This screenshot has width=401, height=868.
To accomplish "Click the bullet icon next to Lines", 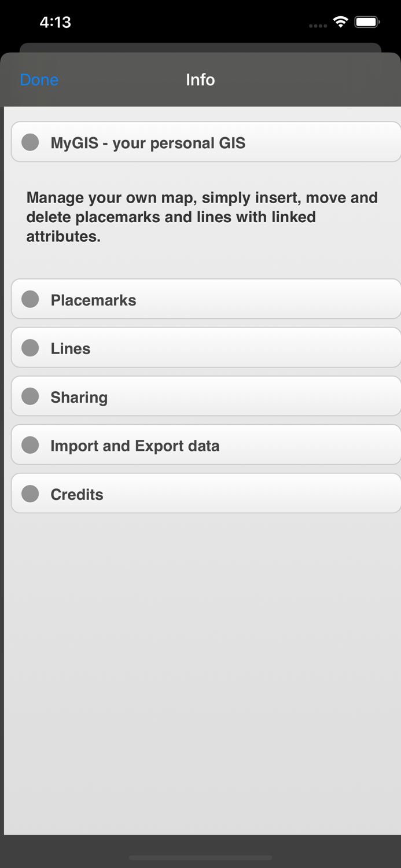I will point(30,348).
